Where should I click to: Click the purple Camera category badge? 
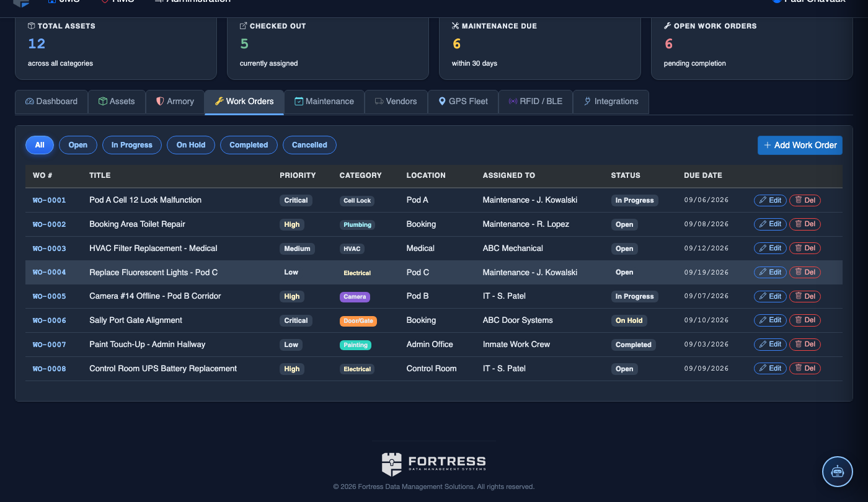click(355, 297)
